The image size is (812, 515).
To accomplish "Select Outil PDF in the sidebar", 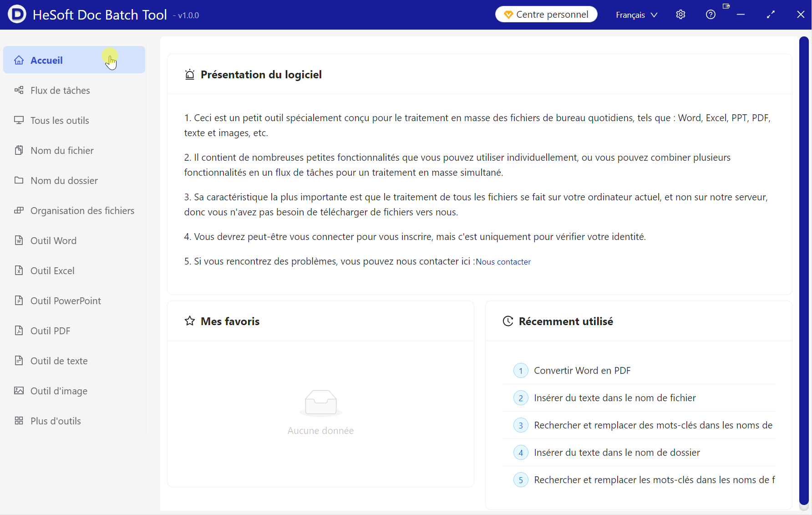I will click(50, 331).
